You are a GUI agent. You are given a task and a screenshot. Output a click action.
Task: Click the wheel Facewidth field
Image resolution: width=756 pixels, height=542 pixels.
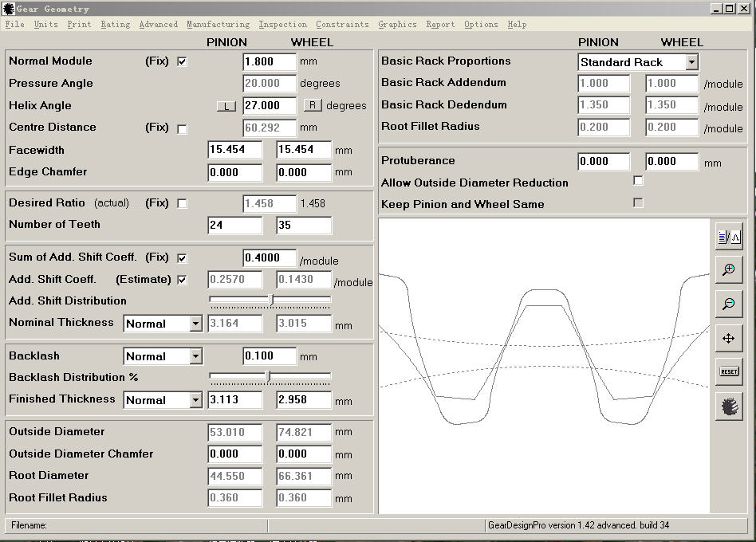[304, 150]
